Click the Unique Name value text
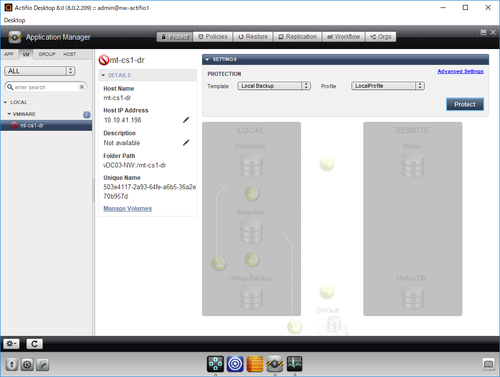 [x=149, y=192]
